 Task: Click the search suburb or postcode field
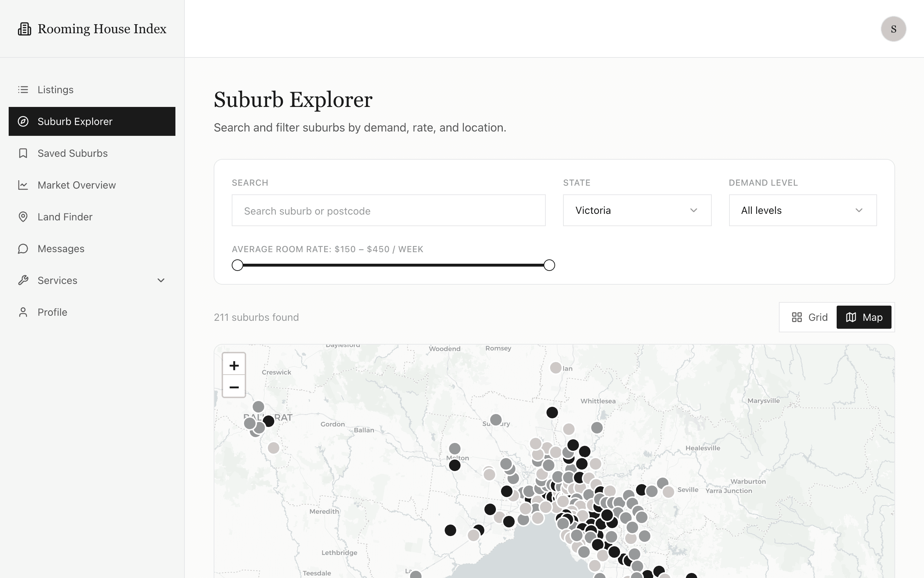[388, 210]
